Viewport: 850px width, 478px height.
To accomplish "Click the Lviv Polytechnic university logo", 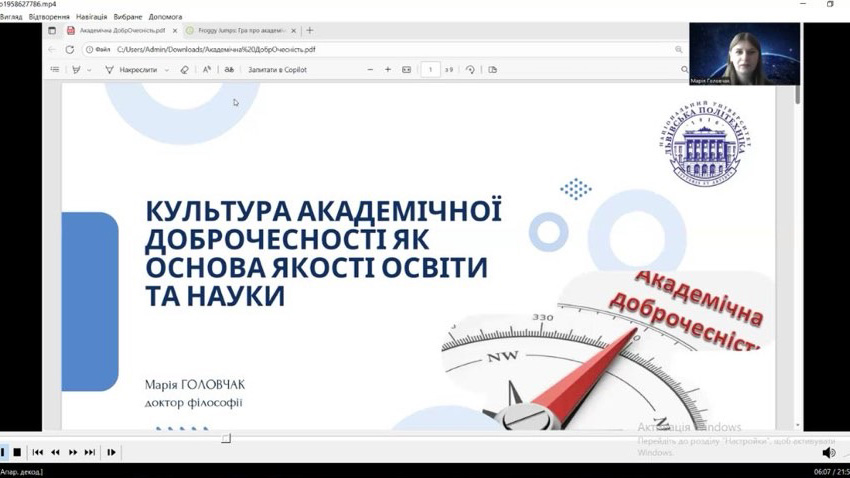I will pyautogui.click(x=705, y=143).
